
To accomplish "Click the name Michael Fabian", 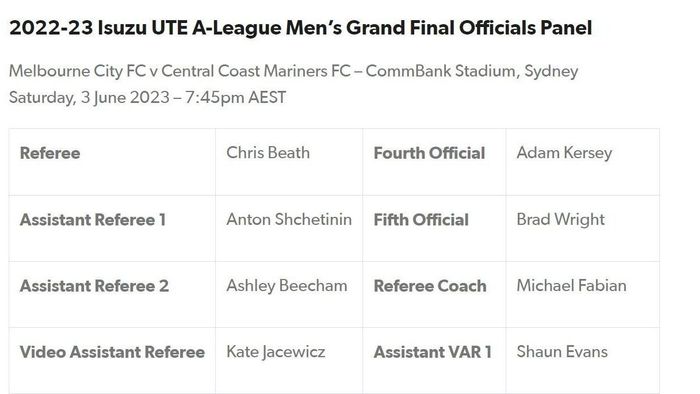I will [571, 286].
